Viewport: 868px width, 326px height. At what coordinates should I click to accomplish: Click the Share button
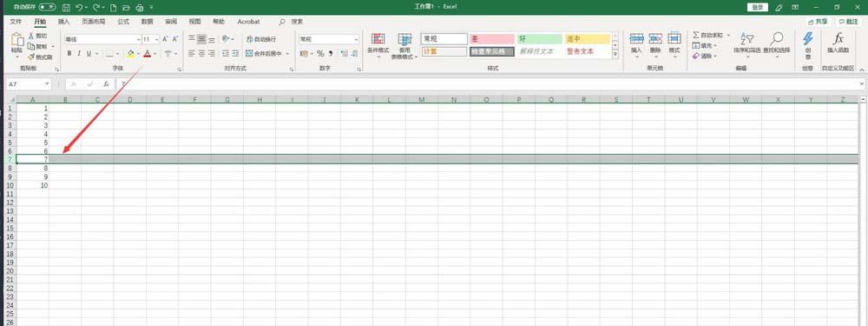click(819, 22)
